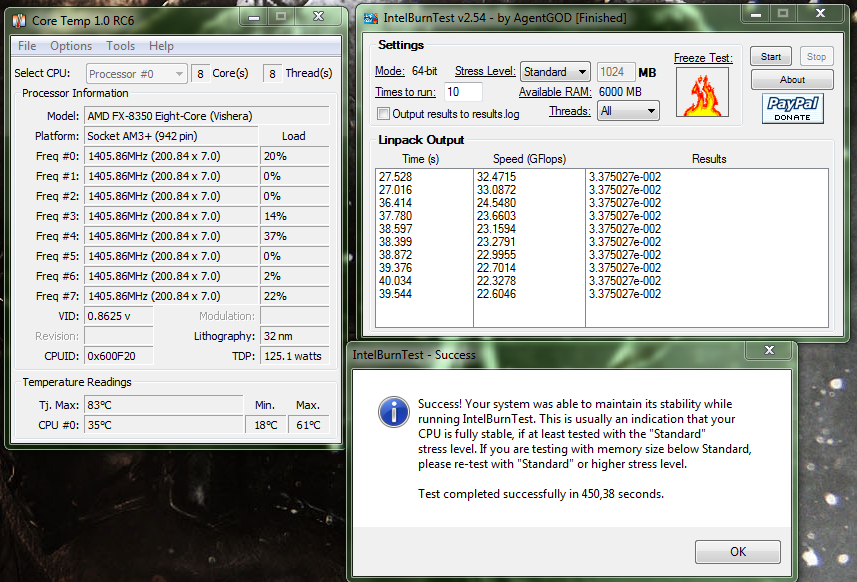
Task: Click the Linpack time 27.528 row
Action: (x=395, y=177)
